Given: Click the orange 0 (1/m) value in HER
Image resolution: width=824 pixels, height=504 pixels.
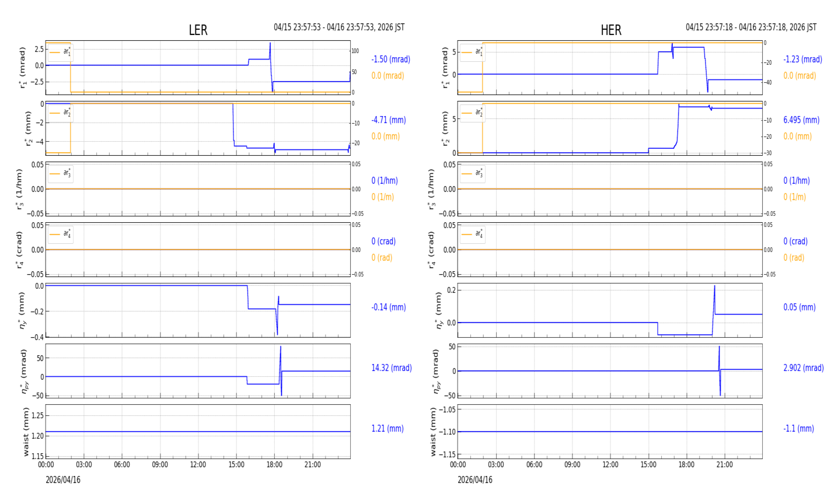Looking at the screenshot, I should point(795,197).
